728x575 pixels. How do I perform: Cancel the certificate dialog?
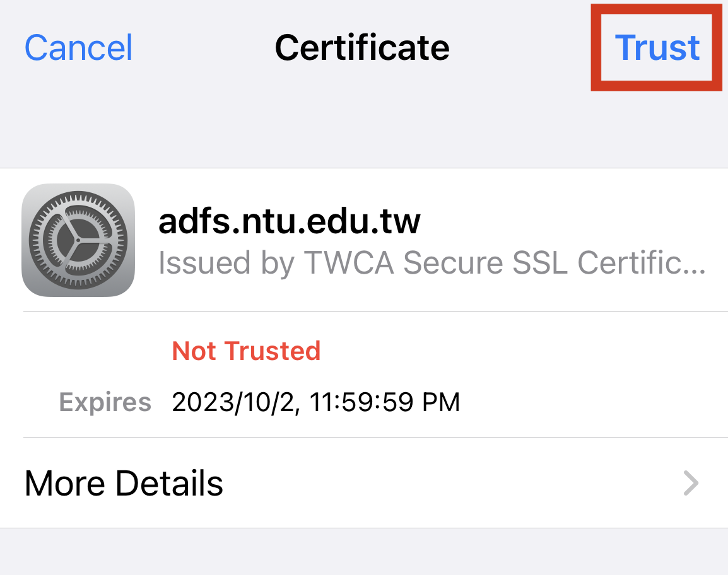pyautogui.click(x=78, y=47)
